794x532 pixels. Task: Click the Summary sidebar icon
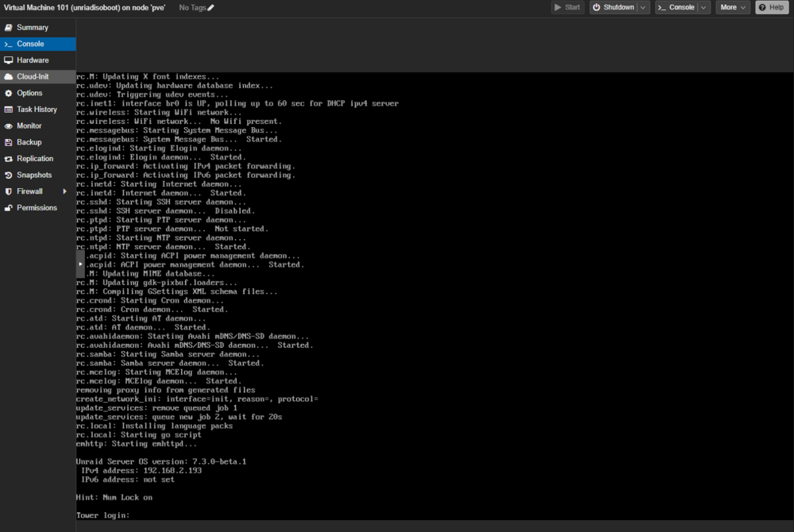point(9,27)
